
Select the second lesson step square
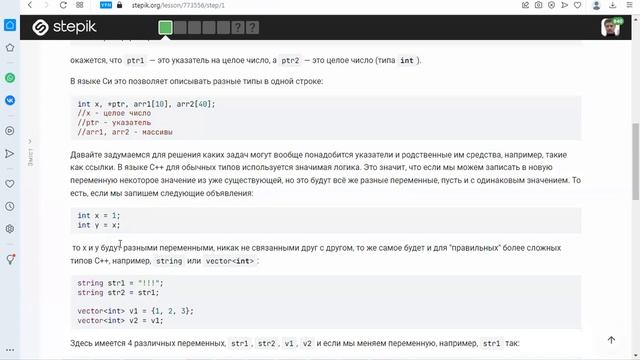click(180, 28)
